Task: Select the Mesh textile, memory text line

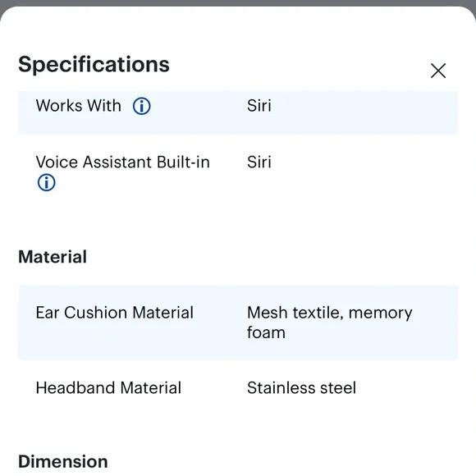Action: (x=330, y=313)
